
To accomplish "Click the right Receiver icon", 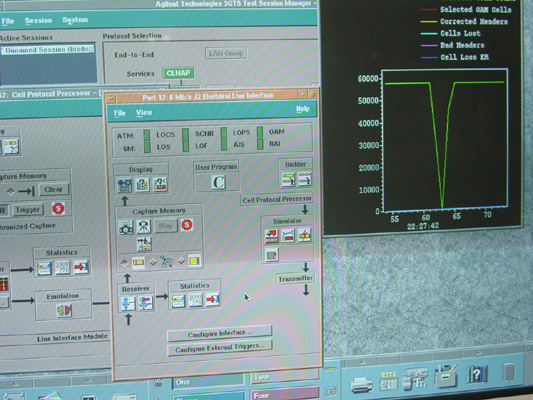I will tap(145, 303).
